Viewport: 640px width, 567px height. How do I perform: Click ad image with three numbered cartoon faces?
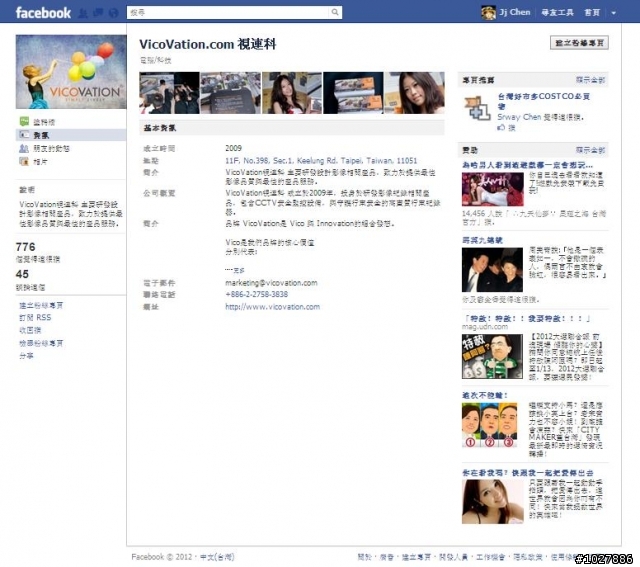click(489, 425)
